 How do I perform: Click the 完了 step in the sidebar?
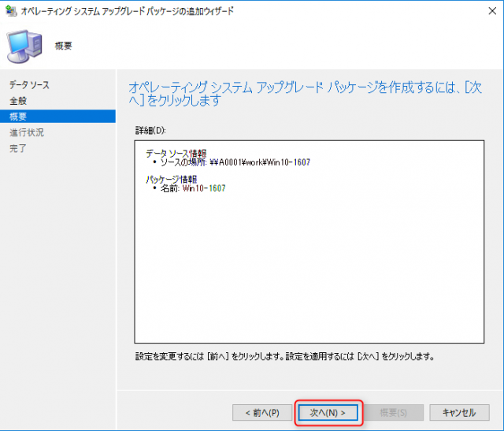click(x=18, y=148)
